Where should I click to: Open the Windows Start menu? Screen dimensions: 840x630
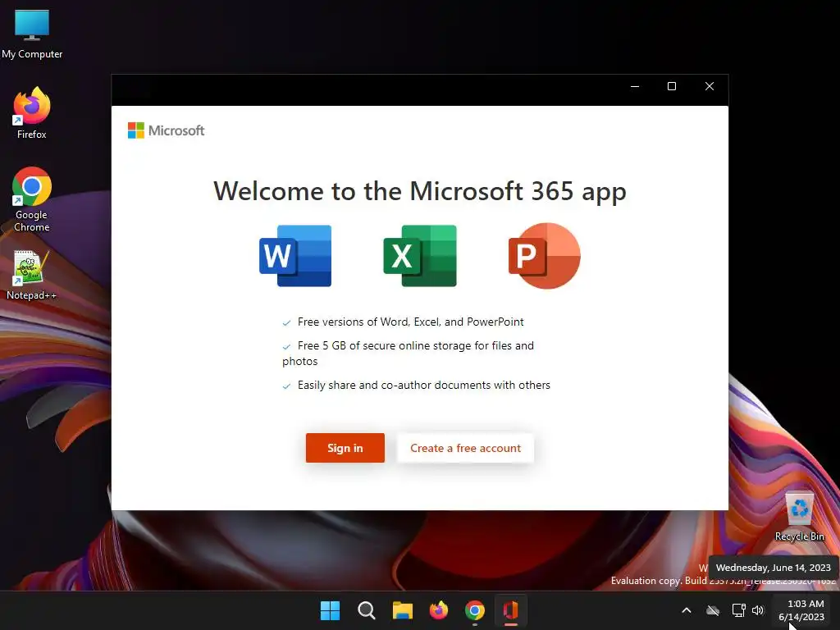(x=330, y=610)
